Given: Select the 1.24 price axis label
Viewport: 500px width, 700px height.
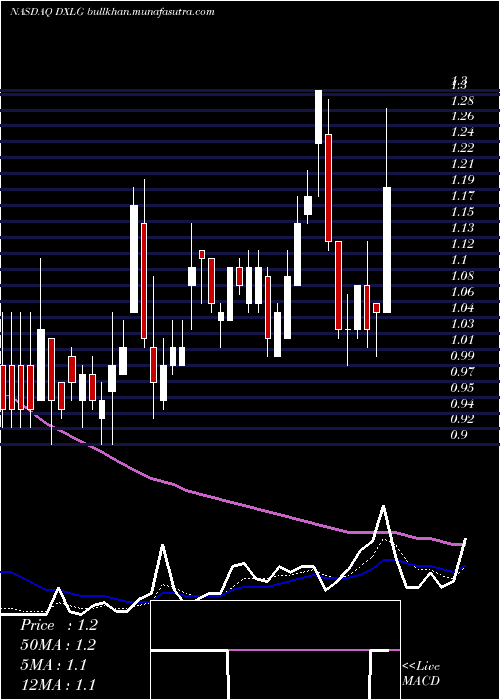Looking at the screenshot, I should point(463,133).
